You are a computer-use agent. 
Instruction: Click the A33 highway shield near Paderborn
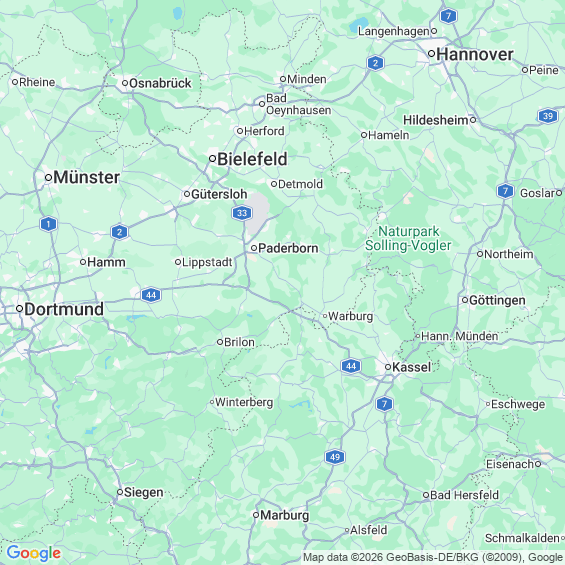coord(242,213)
